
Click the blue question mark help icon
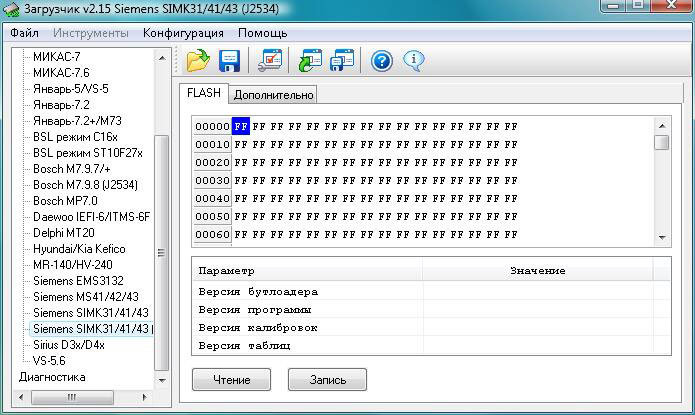(x=382, y=61)
